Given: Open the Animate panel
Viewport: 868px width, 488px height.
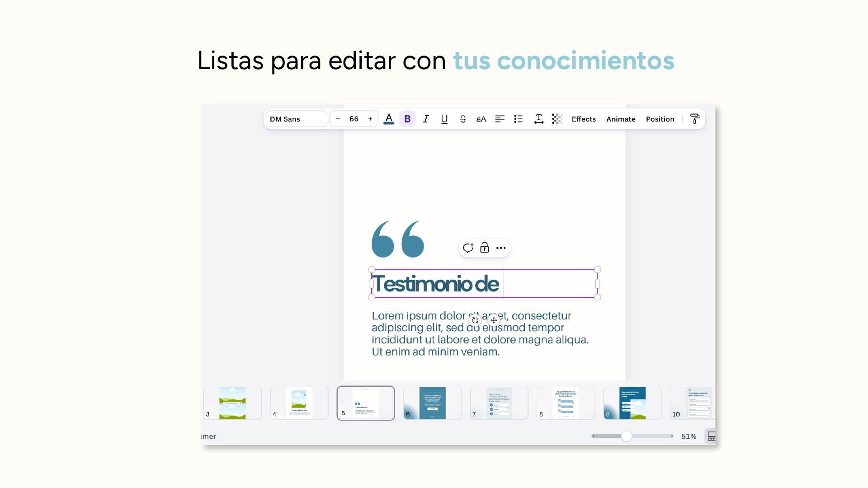Looking at the screenshot, I should click(x=621, y=119).
